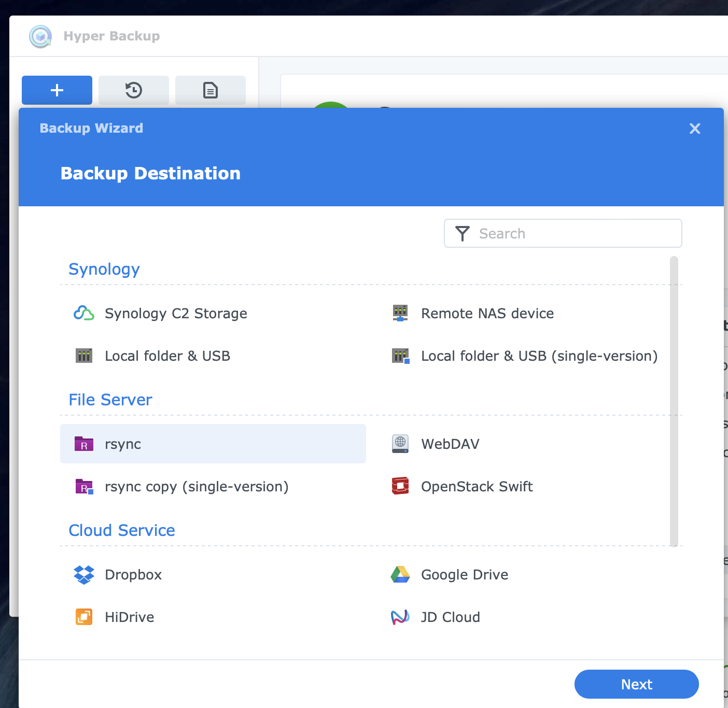
Task: Open the log document toolbar button
Action: coord(211,90)
